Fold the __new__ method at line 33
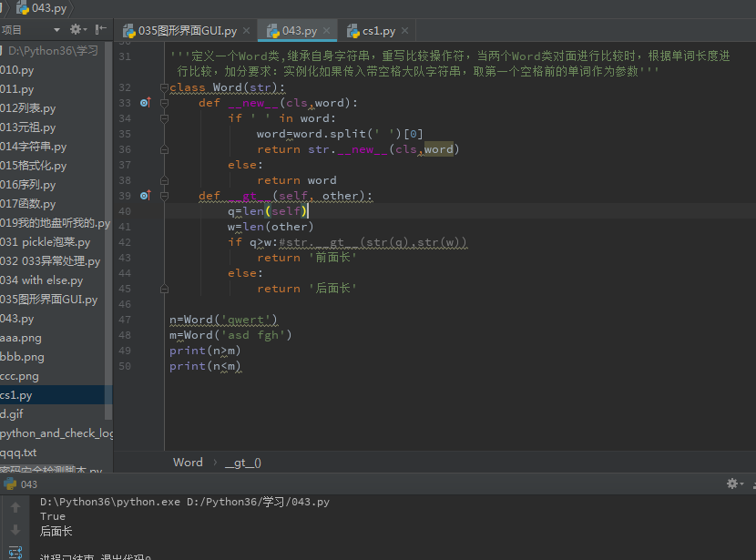The image size is (756, 560). point(165,103)
